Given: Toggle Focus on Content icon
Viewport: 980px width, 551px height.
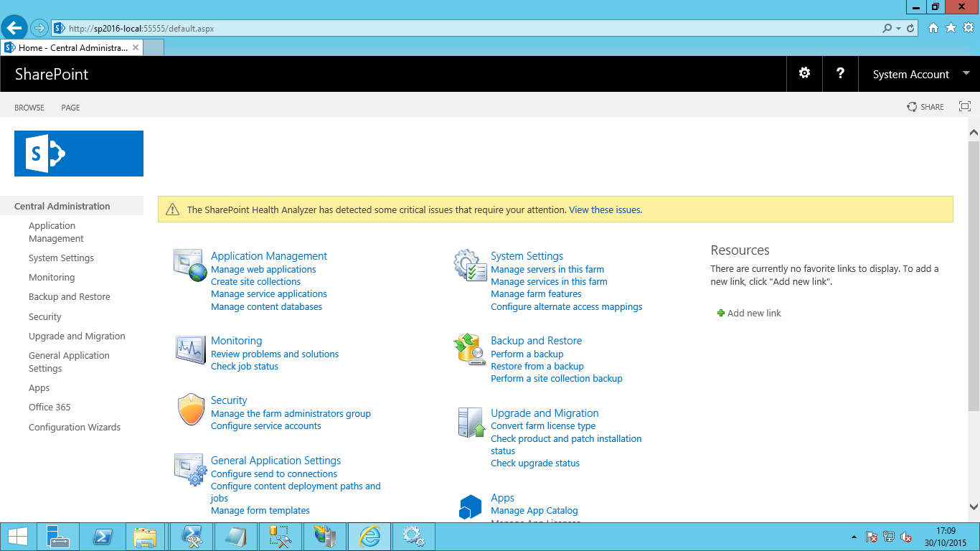Looking at the screenshot, I should [x=965, y=106].
